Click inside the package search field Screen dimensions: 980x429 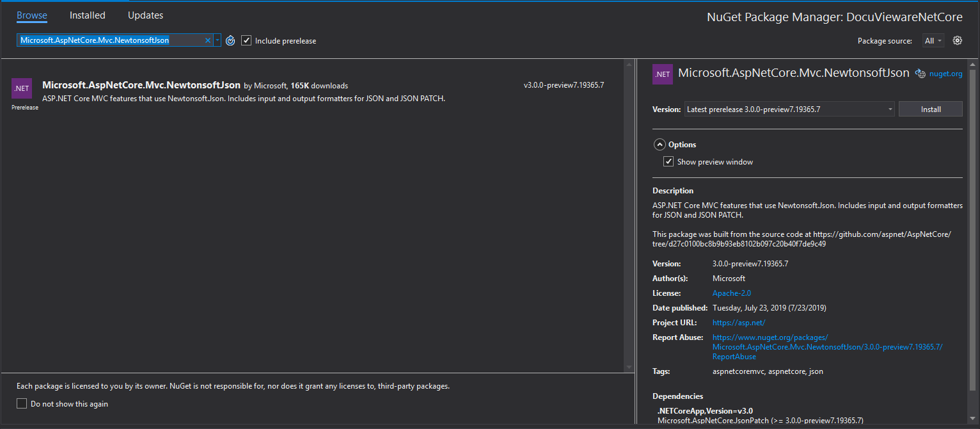tap(115, 40)
